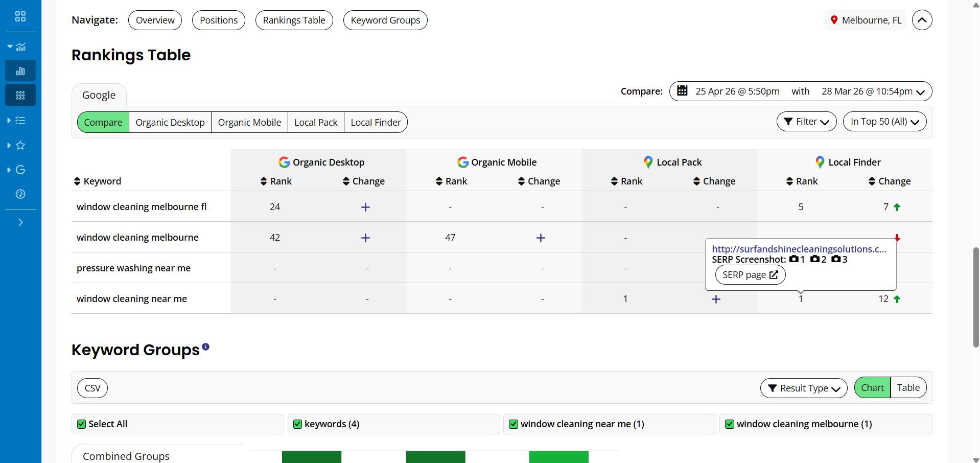Click the vertical scrollbar on the right edge
This screenshot has height=463, width=980.
coord(975,296)
